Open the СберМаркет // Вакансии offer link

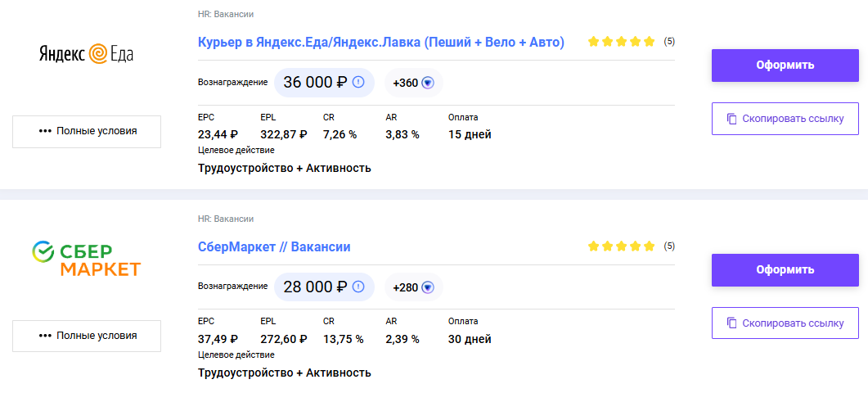tap(274, 246)
